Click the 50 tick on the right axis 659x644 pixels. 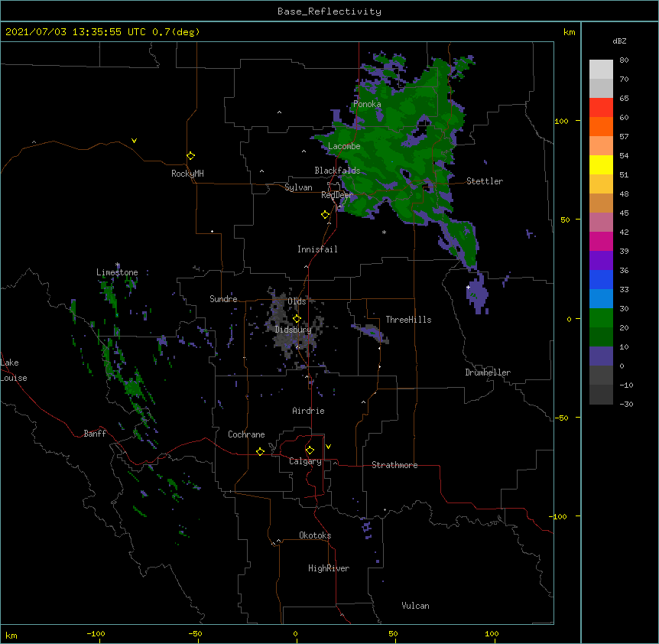click(565, 220)
